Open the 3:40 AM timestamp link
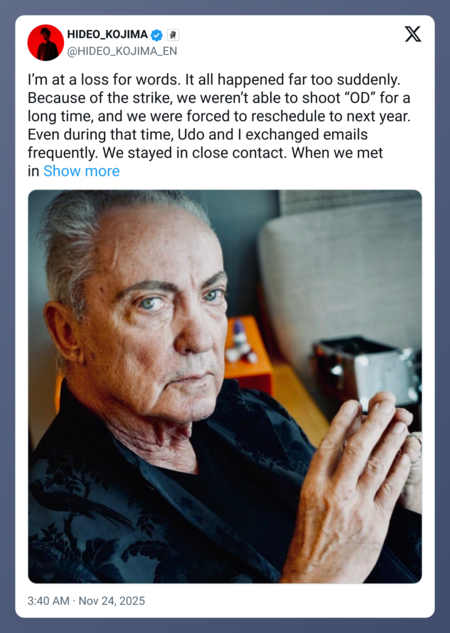This screenshot has height=633, width=450. point(48,601)
